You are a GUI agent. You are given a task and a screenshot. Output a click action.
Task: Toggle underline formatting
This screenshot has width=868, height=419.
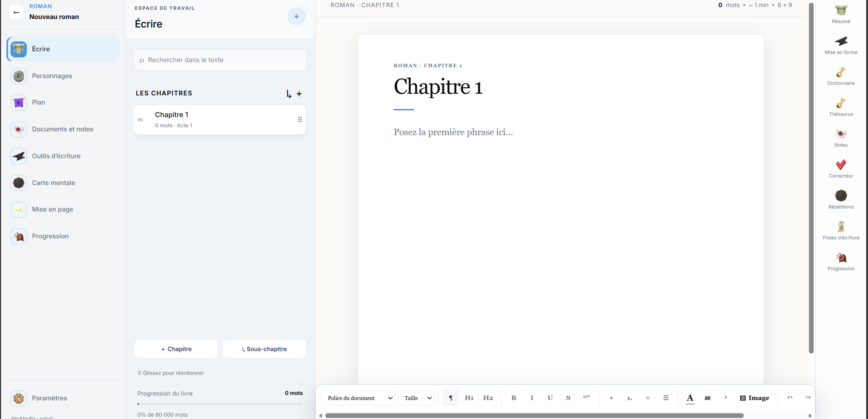point(550,398)
